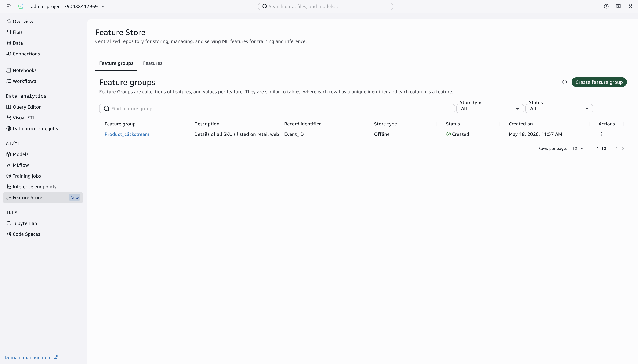Click the Connections icon
The width and height of the screenshot is (638, 364).
(x=9, y=54)
